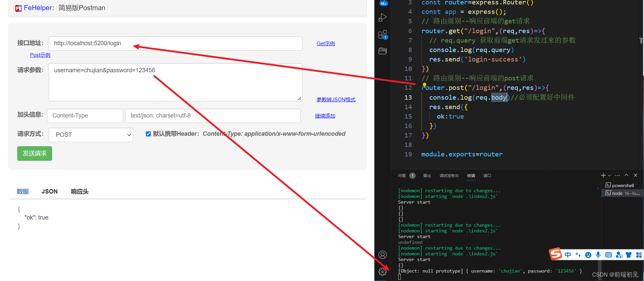Click the Content-Type header name field
644x281 pixels.
[x=85, y=116]
